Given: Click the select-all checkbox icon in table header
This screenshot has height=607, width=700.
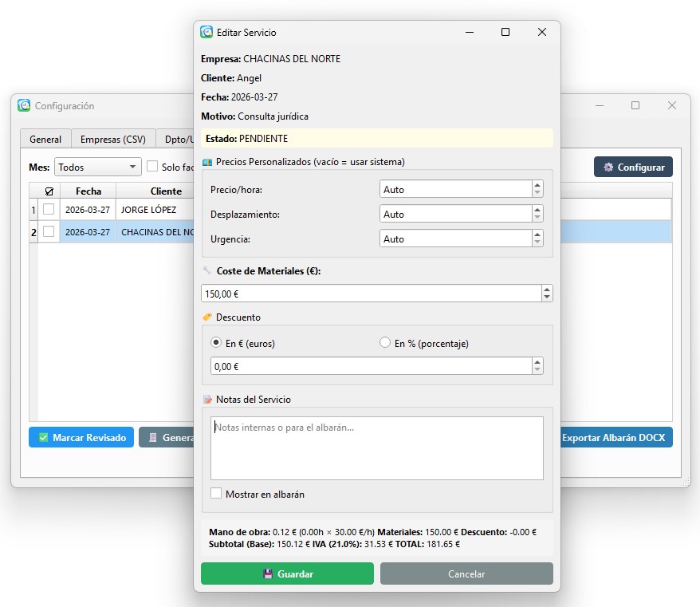Looking at the screenshot, I should 49,191.
